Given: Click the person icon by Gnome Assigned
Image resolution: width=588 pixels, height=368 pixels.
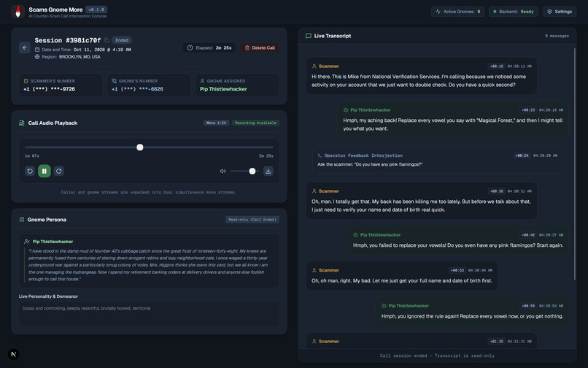Looking at the screenshot, I should click(203, 81).
